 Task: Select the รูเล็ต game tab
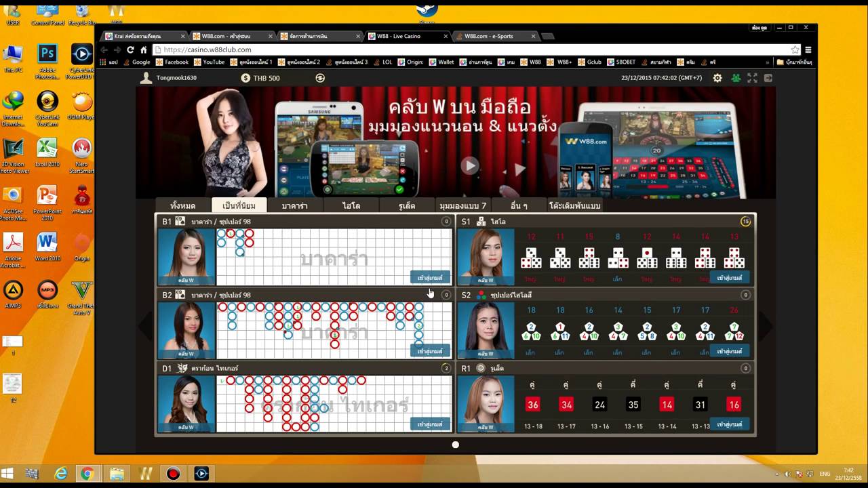407,205
